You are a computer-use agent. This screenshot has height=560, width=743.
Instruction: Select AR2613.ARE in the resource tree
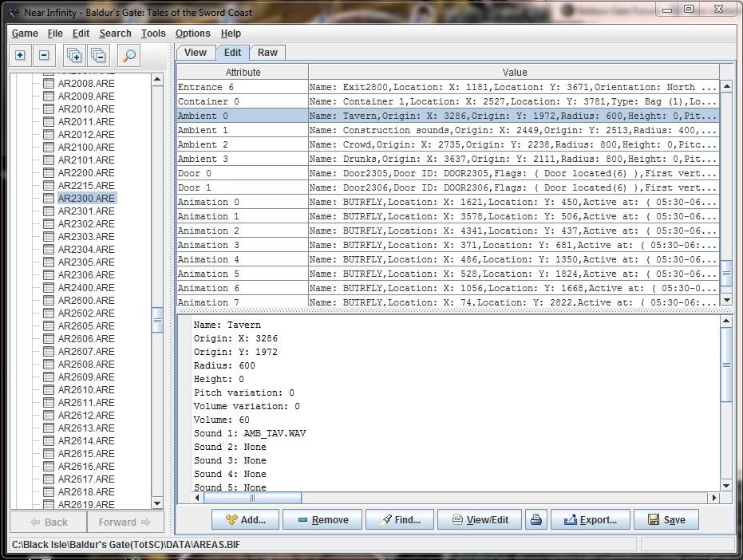pyautogui.click(x=86, y=428)
